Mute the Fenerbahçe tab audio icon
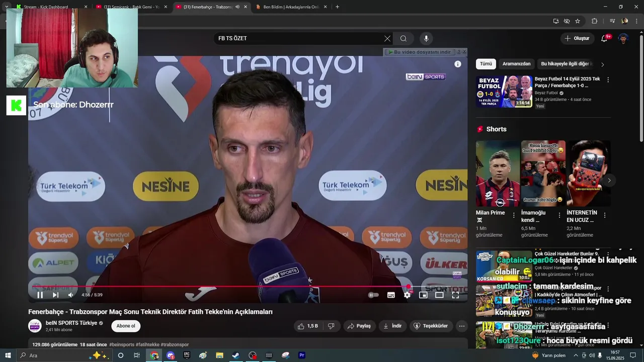This screenshot has width=644, height=362. coord(237,7)
